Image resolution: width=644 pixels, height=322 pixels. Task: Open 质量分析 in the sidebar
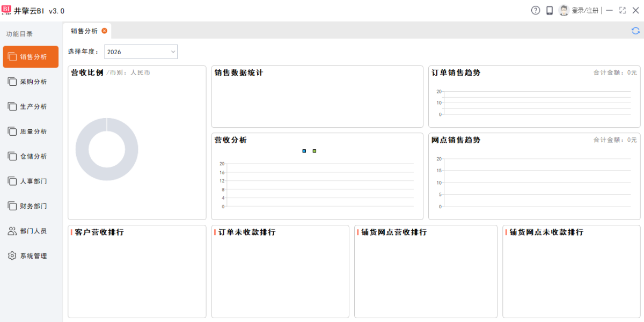tap(31, 131)
